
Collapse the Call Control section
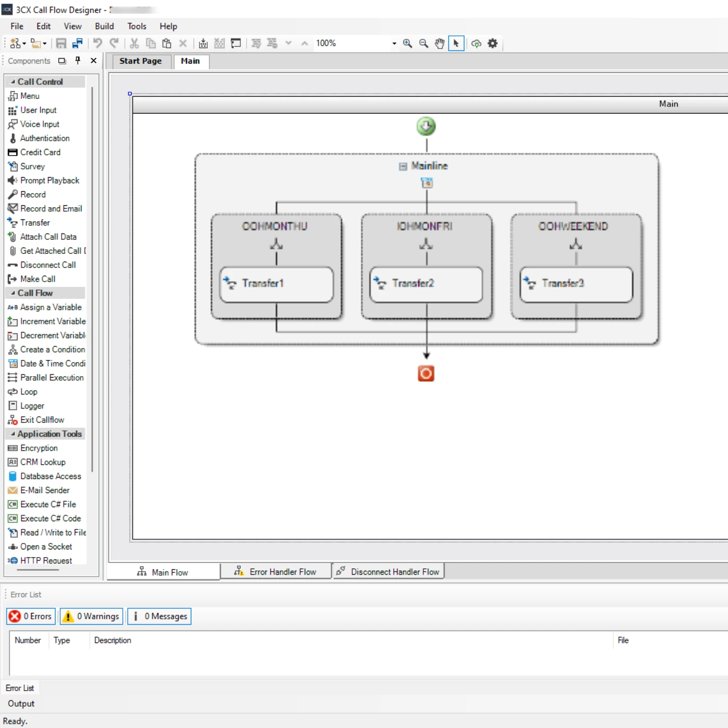pyautogui.click(x=13, y=82)
